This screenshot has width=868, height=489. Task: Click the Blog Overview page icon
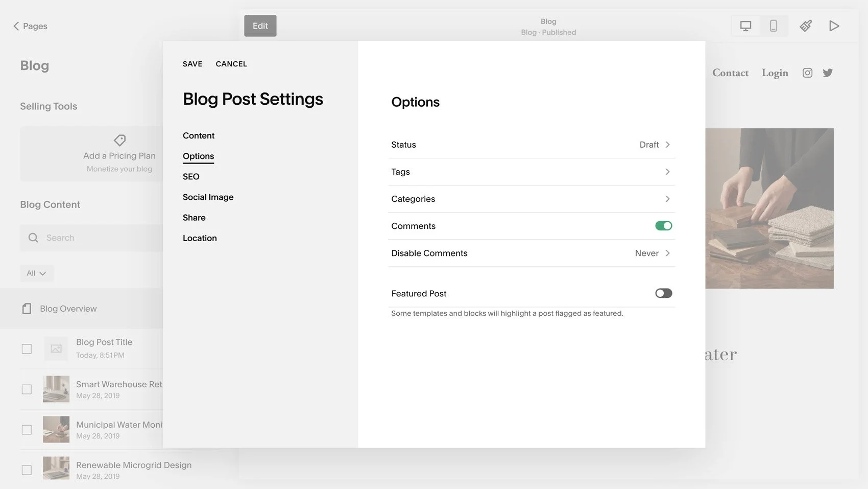click(x=27, y=309)
